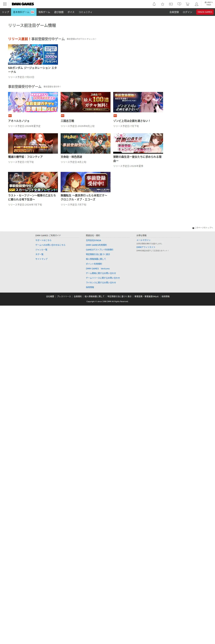Click the 無職転生 クロニクル・オブ・エコーズ title

(84, 197)
